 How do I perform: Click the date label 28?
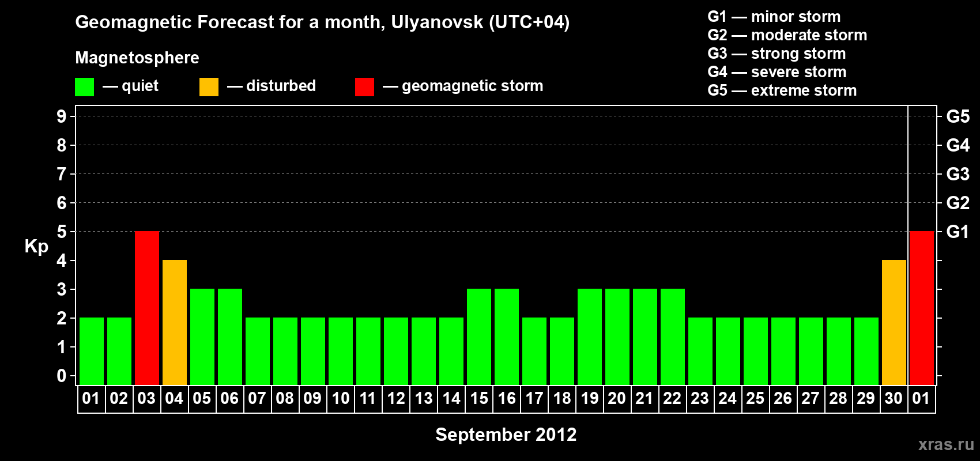(838, 398)
